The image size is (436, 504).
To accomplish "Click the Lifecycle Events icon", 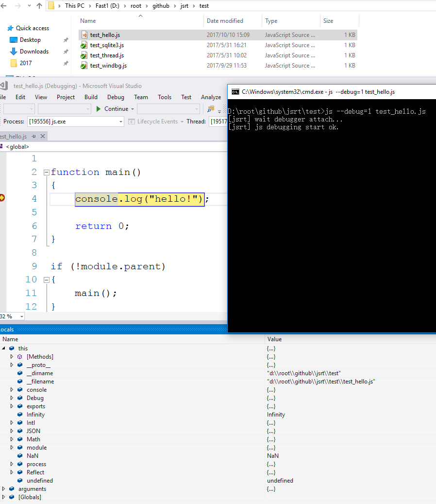I will click(x=131, y=122).
